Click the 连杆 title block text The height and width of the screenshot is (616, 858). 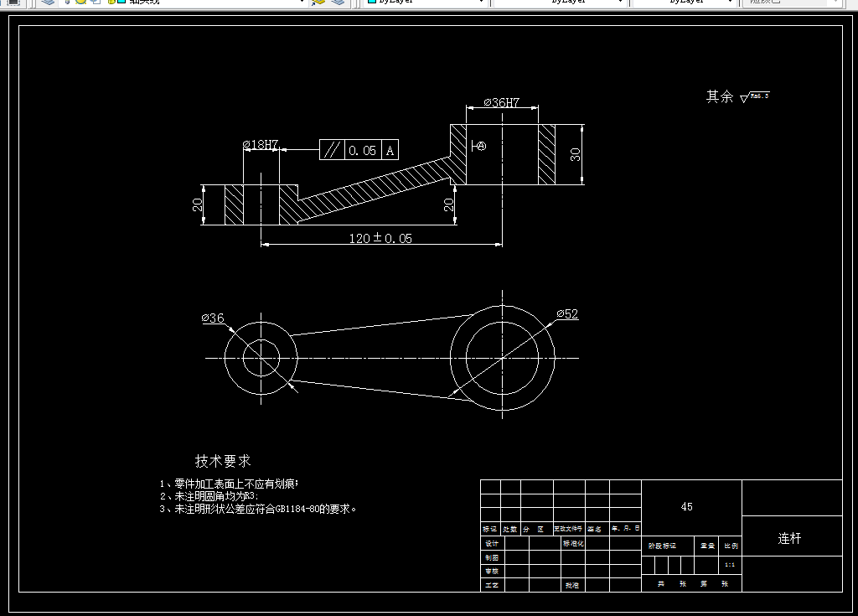[x=788, y=540]
